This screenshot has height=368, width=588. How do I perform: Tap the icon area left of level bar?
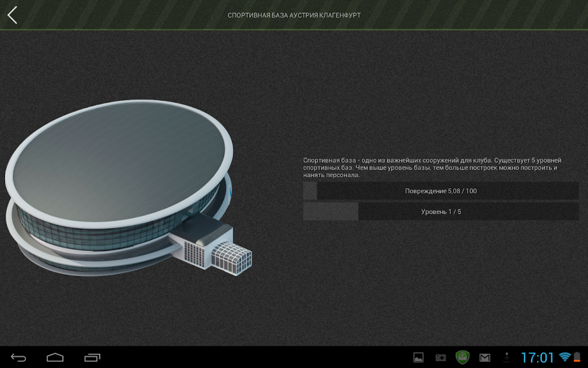[x=330, y=211]
